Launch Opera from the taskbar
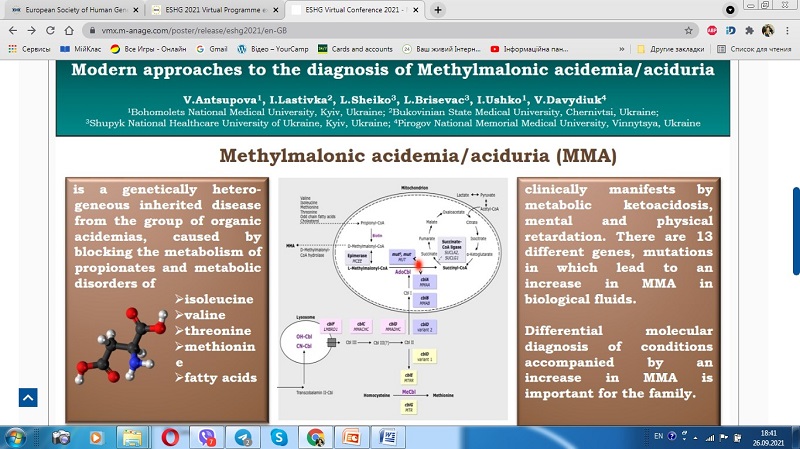The height and width of the screenshot is (449, 800). 171,437
